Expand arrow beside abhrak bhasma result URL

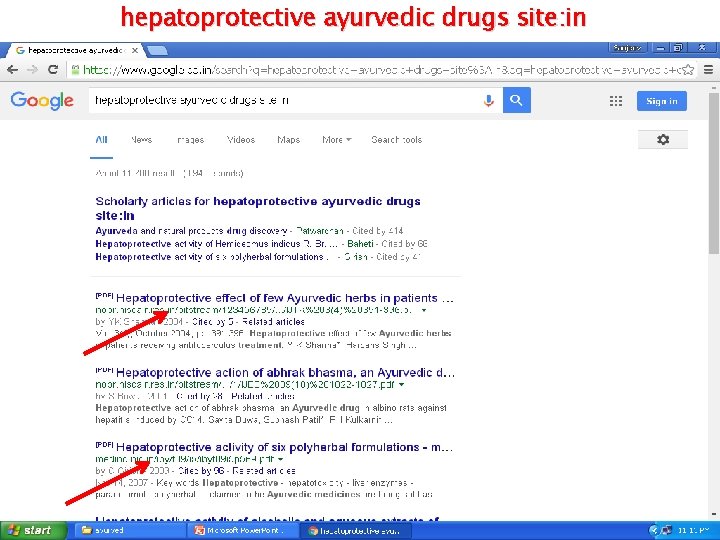pos(401,385)
